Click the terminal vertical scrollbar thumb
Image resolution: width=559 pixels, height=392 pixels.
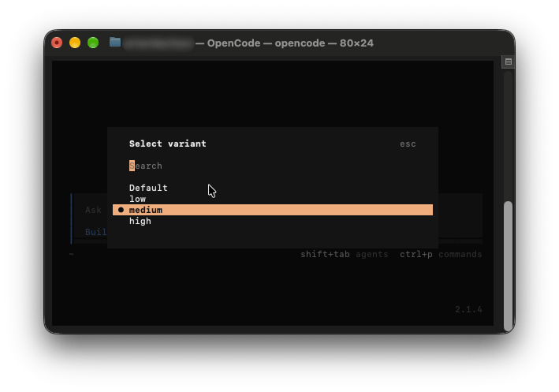click(508, 266)
